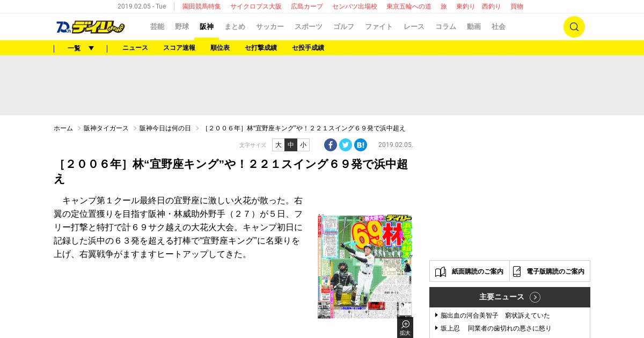
Task: Open サイクロプス大阪 top link
Action: 256,6
